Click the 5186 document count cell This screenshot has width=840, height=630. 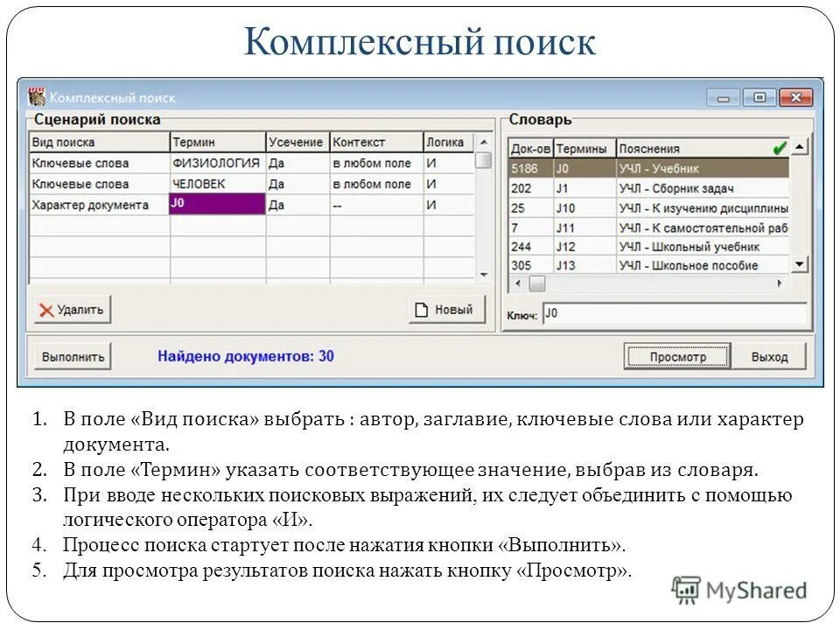click(x=530, y=168)
